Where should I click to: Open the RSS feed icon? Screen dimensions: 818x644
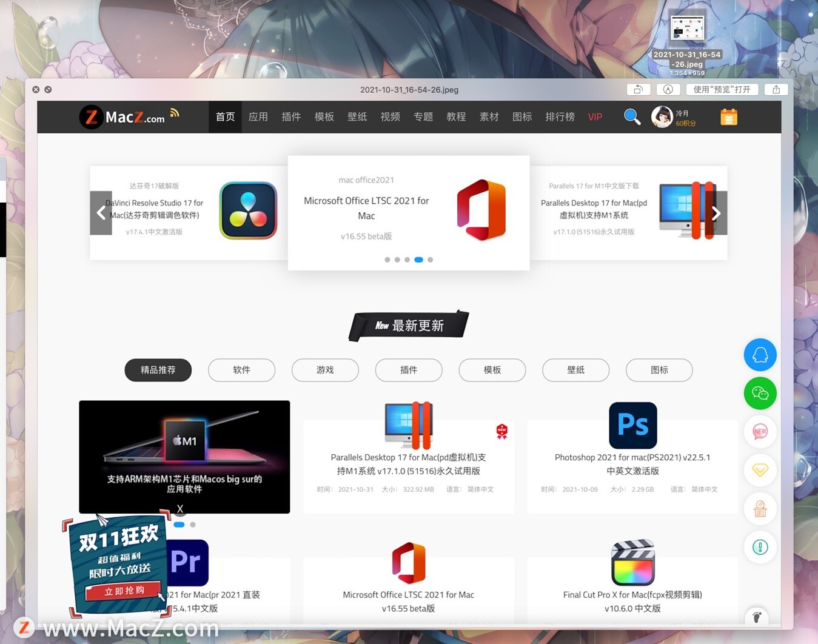pos(175,112)
